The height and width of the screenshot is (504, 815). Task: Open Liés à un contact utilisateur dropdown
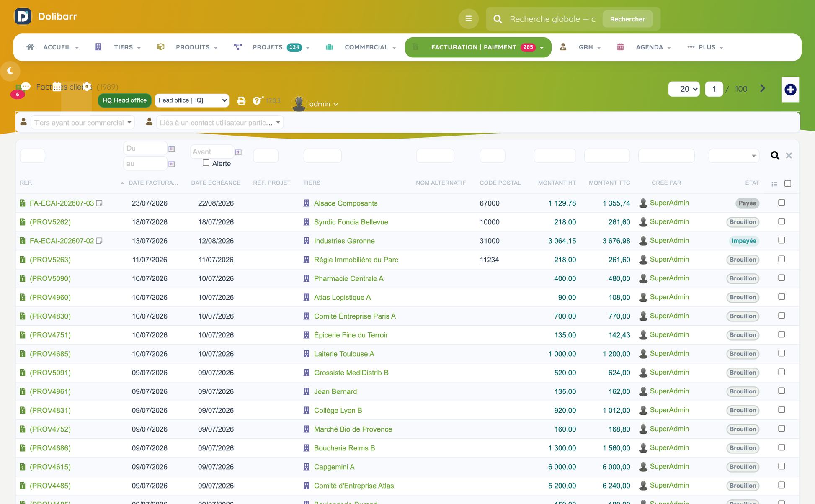[220, 123]
